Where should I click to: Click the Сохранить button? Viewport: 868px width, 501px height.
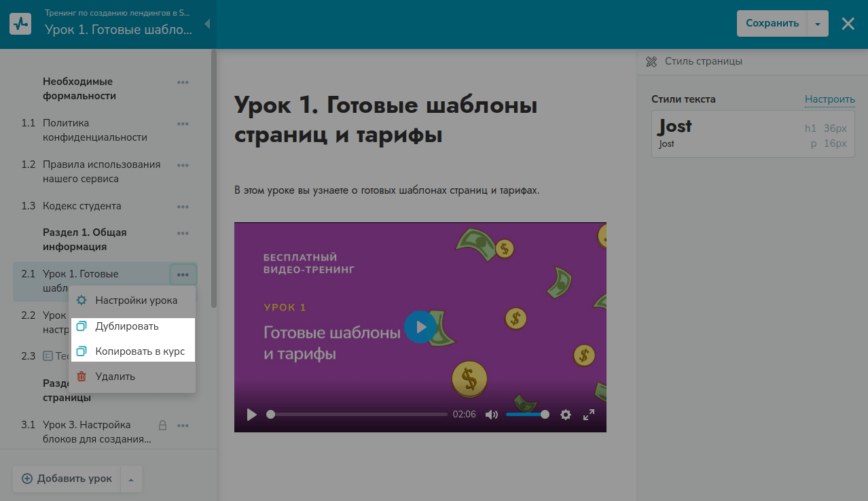[x=772, y=24]
